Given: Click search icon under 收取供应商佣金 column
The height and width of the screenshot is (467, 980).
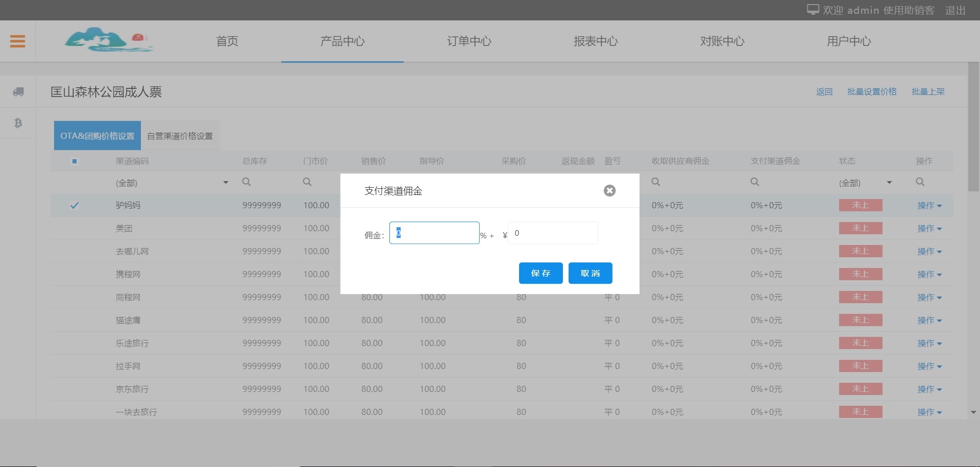Looking at the screenshot, I should [656, 182].
